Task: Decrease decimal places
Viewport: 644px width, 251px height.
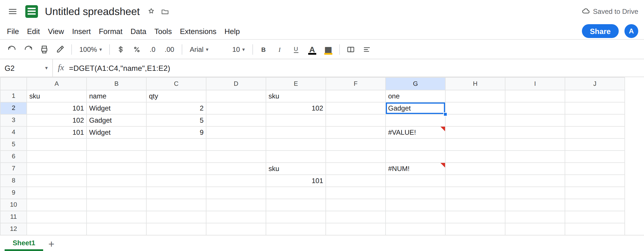Action: (153, 50)
